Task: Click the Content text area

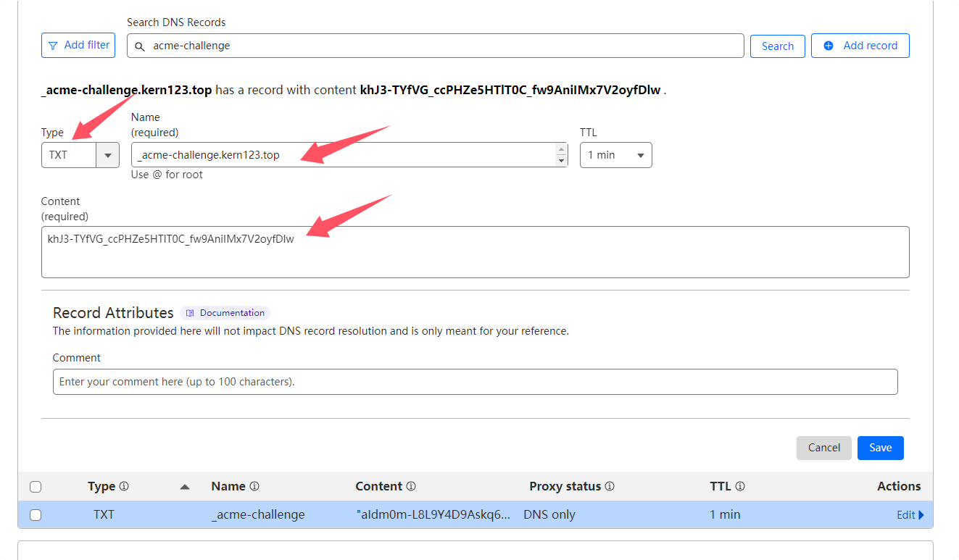Action: (475, 252)
